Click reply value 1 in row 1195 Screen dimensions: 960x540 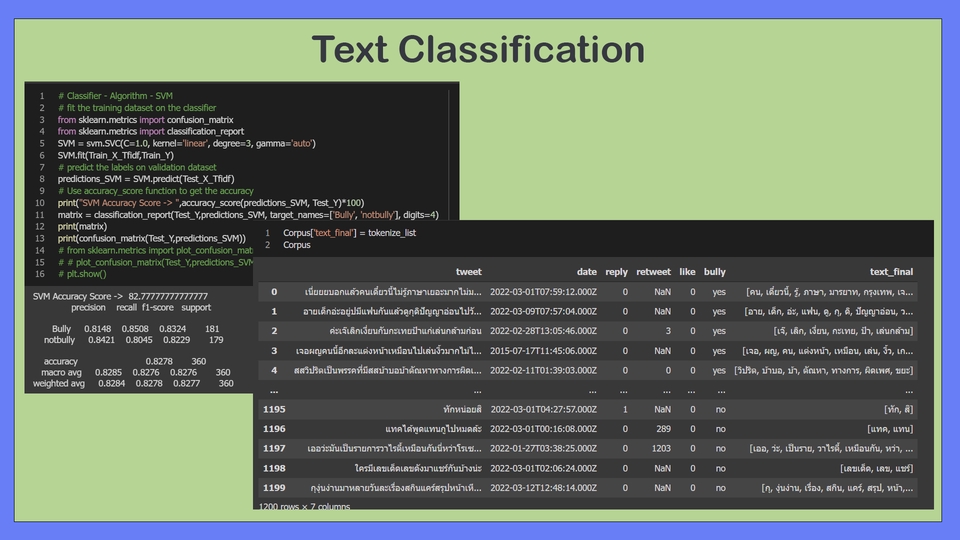(625, 410)
